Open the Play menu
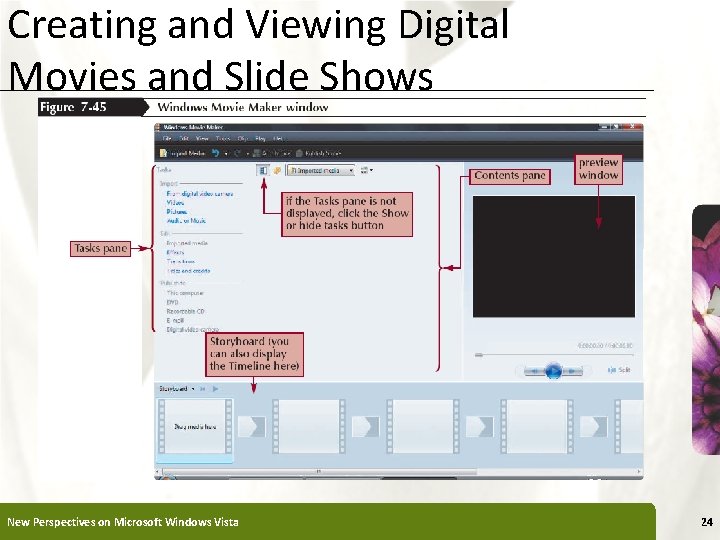Viewport: 720px width, 540px height. point(260,138)
